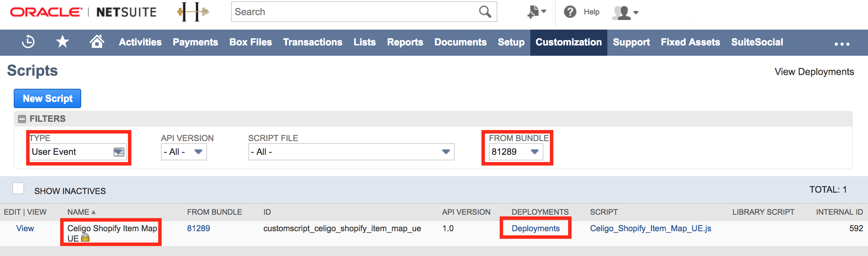Sort by the FROM BUNDLE column header
The image size is (868, 256).
click(x=214, y=212)
